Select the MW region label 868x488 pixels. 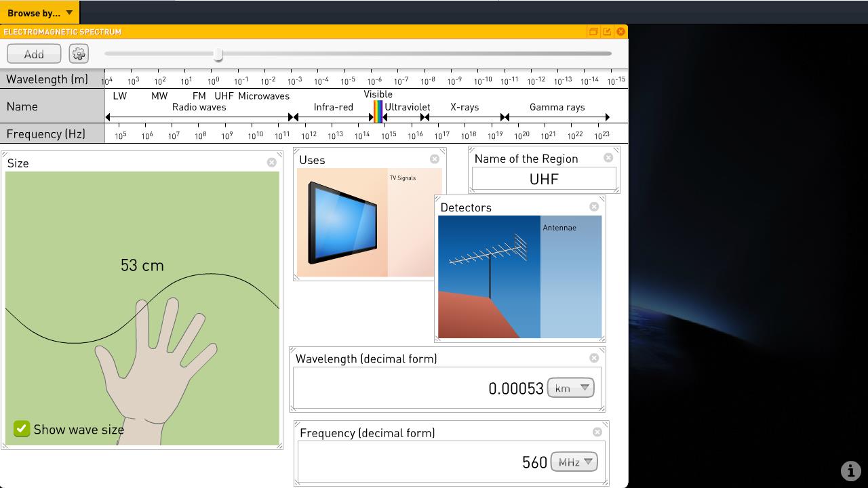159,96
